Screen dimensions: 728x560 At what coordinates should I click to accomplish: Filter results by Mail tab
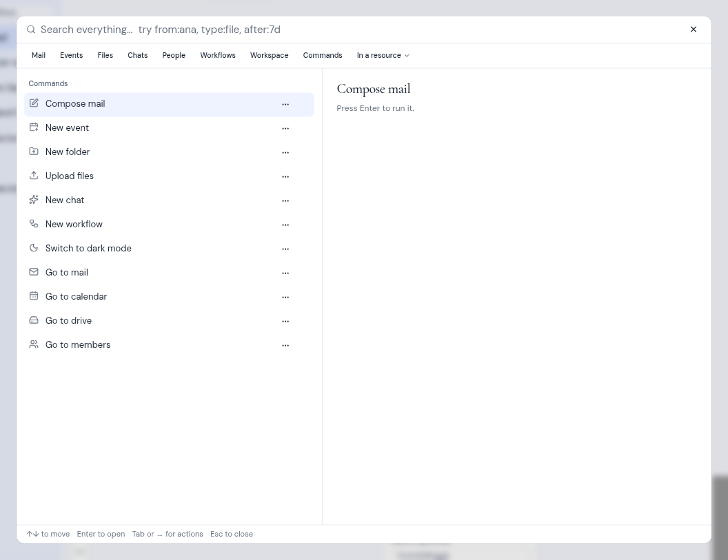(39, 55)
